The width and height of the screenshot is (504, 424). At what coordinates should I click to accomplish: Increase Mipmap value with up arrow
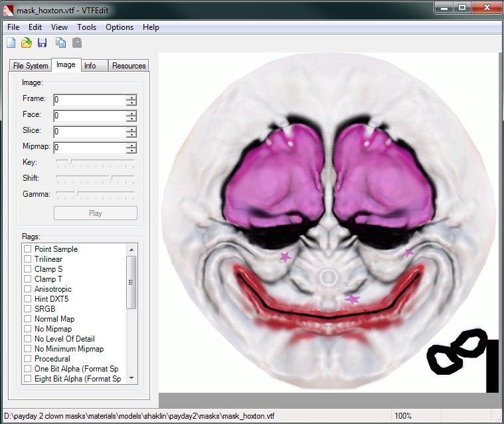click(131, 145)
